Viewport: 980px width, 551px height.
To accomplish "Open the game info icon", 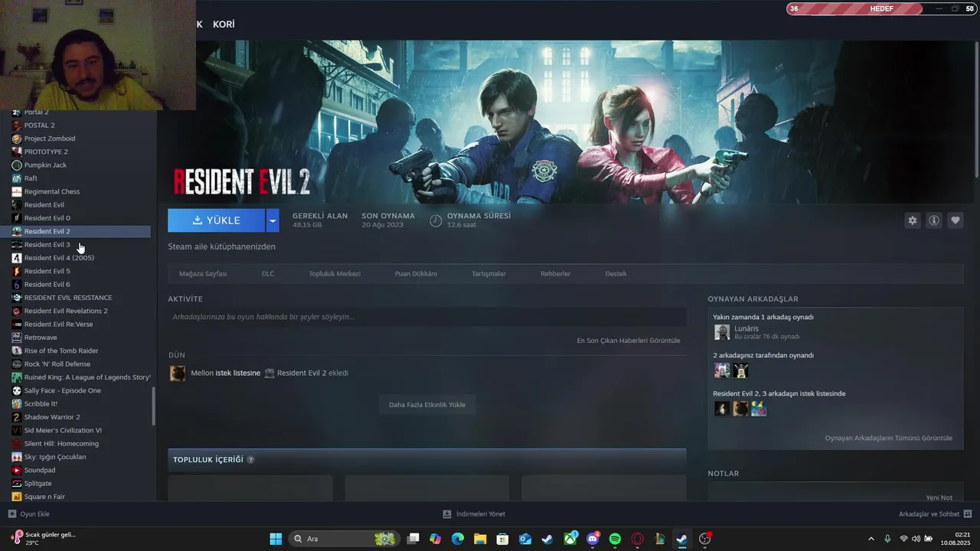I will (x=934, y=220).
